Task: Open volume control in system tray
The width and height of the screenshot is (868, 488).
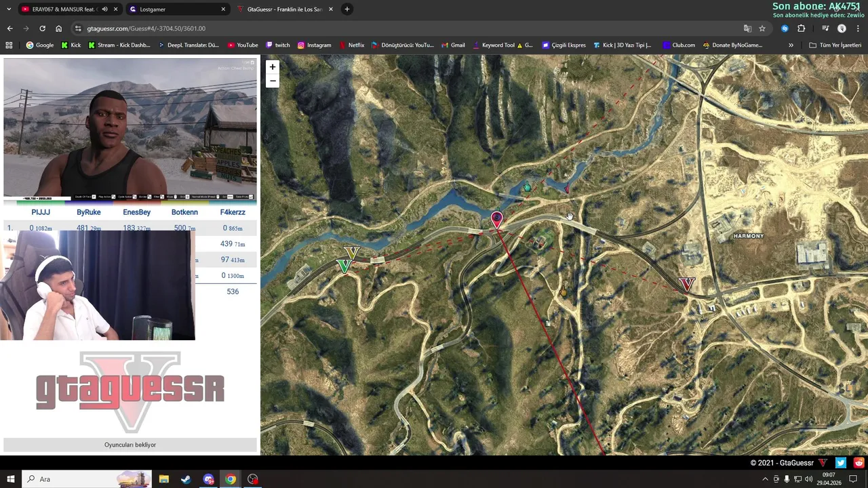Action: (x=808, y=479)
